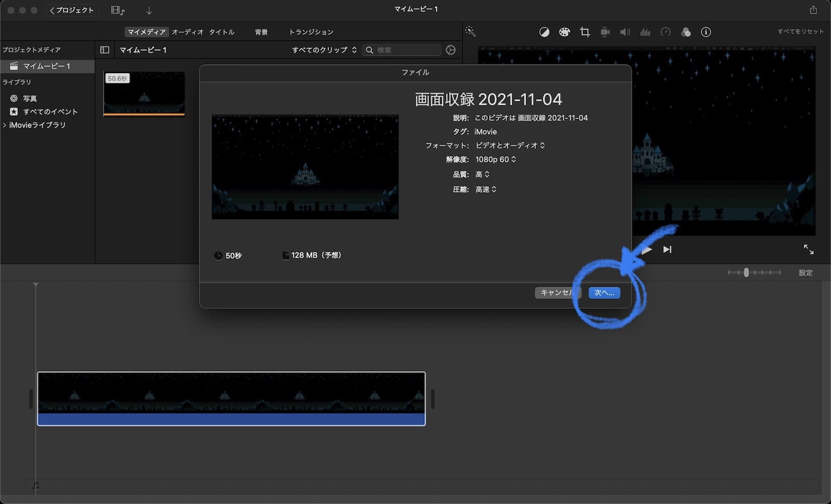Viewport: 831px width, 504px height.
Task: Open the フォーマット dropdown
Action: 510,145
